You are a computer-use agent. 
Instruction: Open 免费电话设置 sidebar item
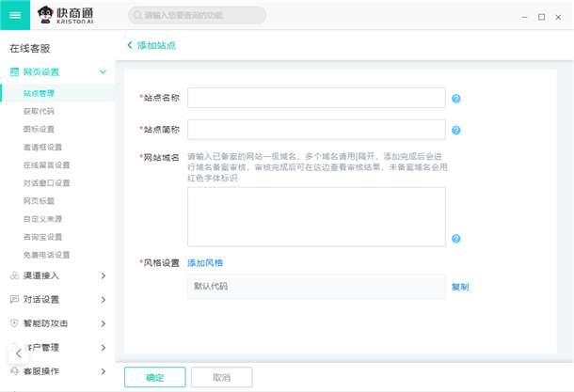46,255
